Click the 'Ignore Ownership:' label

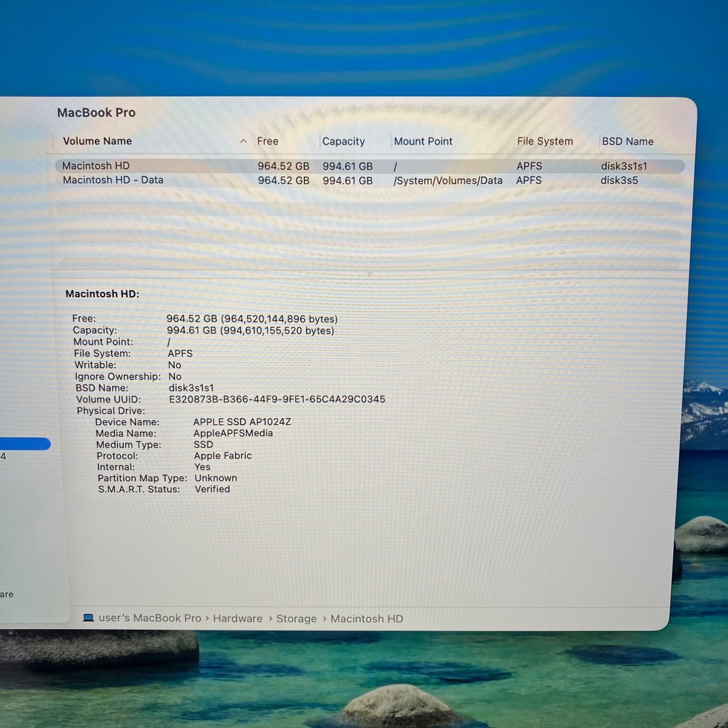(118, 376)
